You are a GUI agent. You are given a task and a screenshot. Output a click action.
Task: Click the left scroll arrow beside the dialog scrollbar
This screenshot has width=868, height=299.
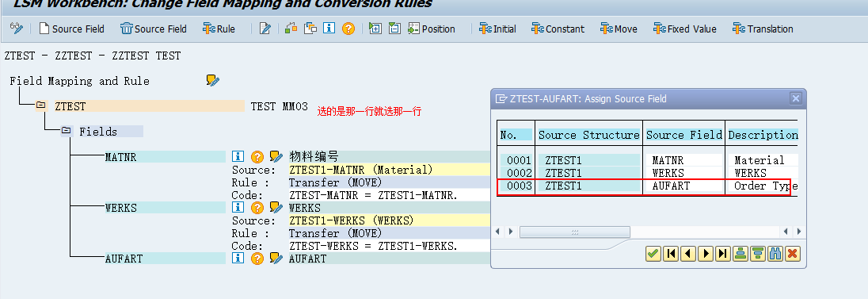point(497,232)
